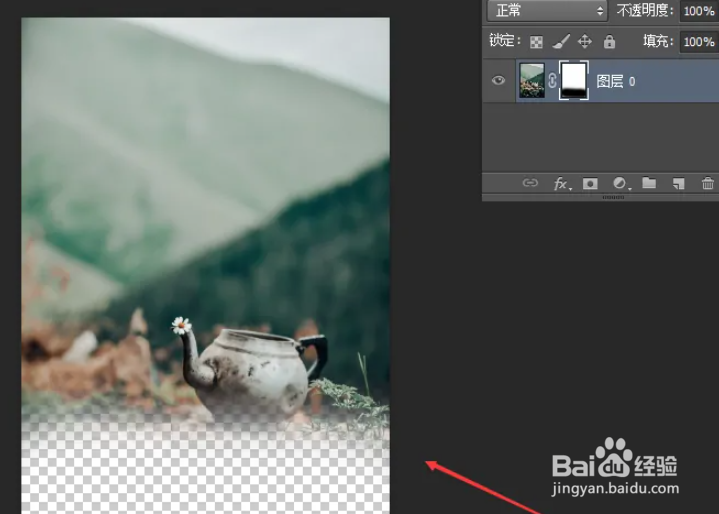Toggle lock position move icon
Image resolution: width=719 pixels, height=514 pixels.
click(x=585, y=42)
